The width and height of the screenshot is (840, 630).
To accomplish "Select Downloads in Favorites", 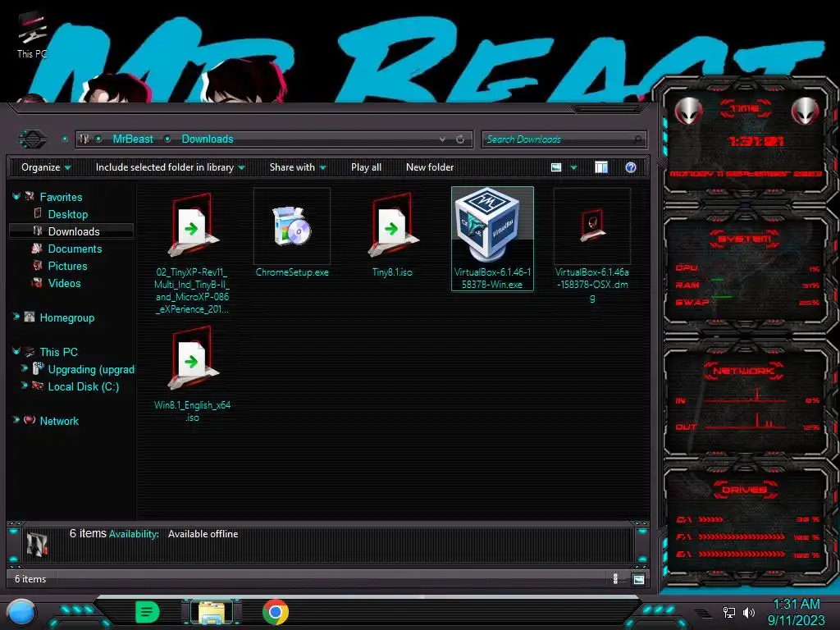I will (x=73, y=231).
